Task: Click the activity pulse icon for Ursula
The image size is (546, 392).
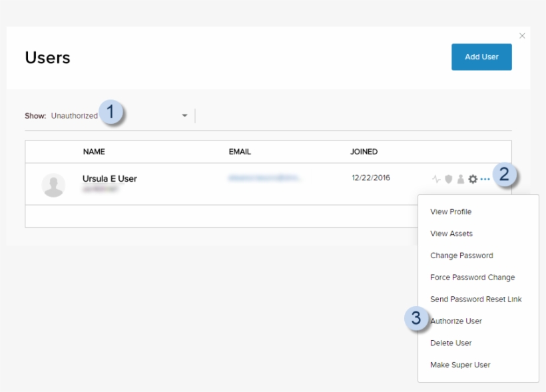Action: pyautogui.click(x=436, y=179)
